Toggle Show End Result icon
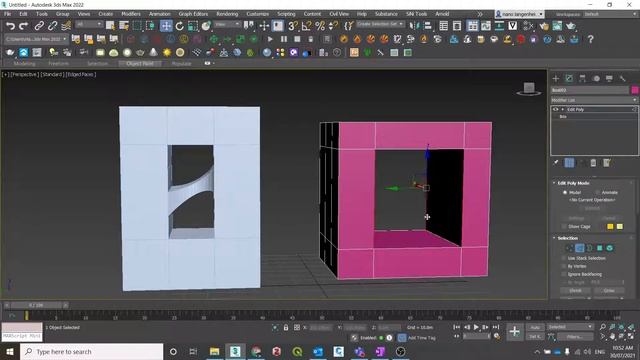640x360 pixels. (x=569, y=163)
